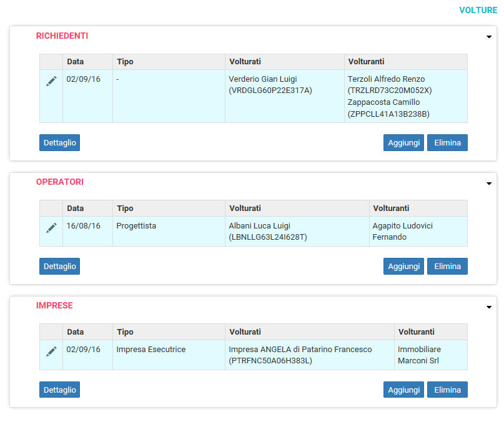504x437 pixels.
Task: Edit the Richiedenti row with pencil icon
Action: pos(51,81)
